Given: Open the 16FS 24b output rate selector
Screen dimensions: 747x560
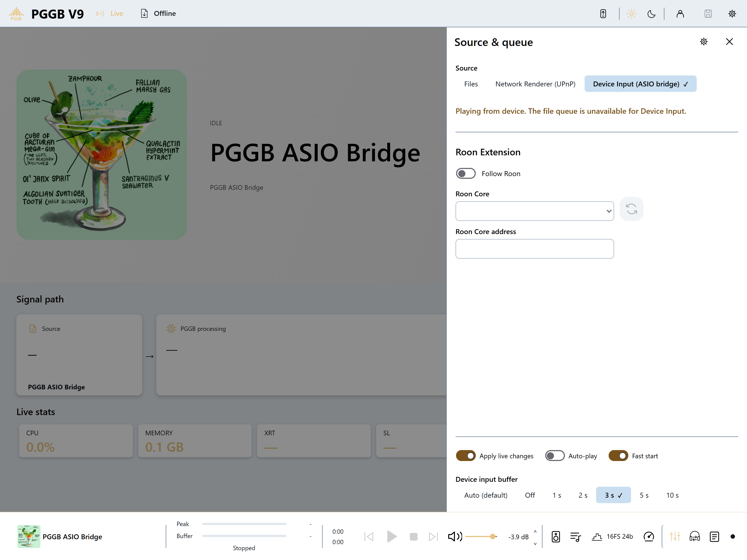Looking at the screenshot, I should (x=612, y=536).
